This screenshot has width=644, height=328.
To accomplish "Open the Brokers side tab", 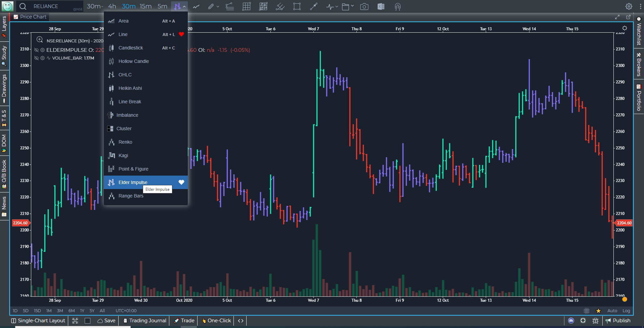I will point(639,64).
